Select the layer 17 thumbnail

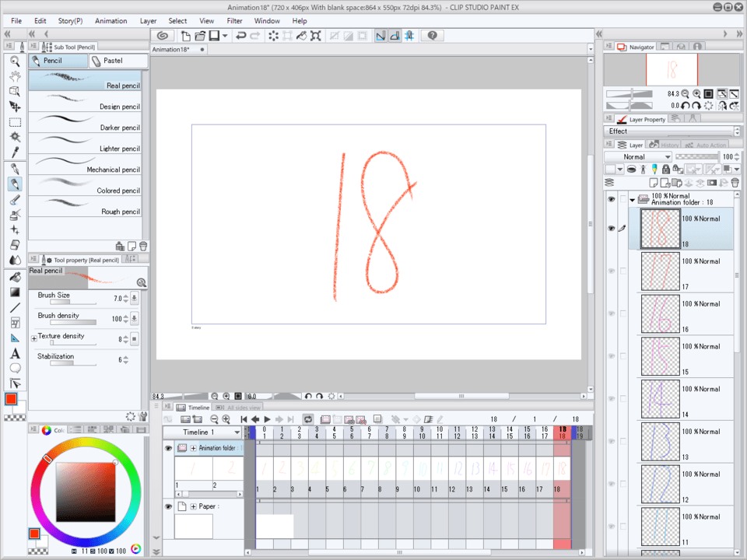pyautogui.click(x=661, y=272)
